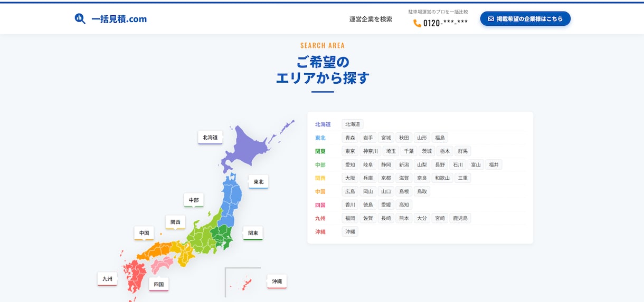Select the 沖縄 label tag on the map
Viewport: 644px width, 302px height.
click(277, 281)
